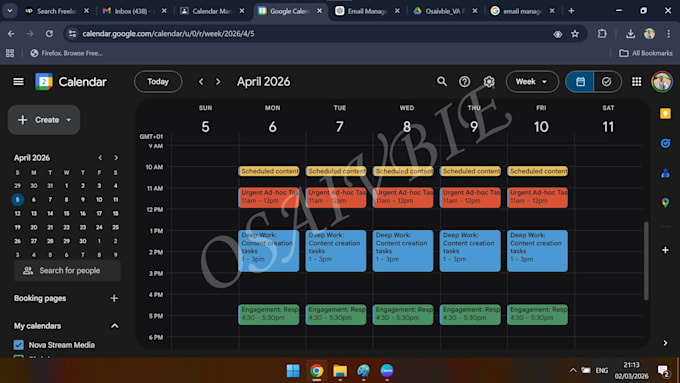Click the calendar vertical scrollbar
Screen dimensions: 680x383
point(646,260)
